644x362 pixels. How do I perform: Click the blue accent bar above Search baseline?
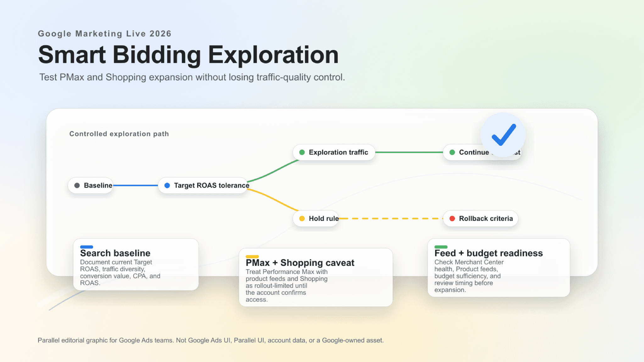[86, 247]
